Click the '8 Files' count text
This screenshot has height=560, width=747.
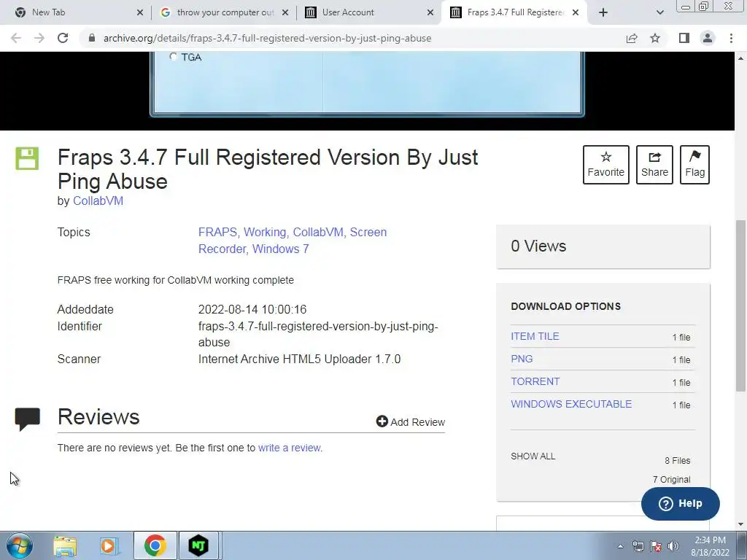point(678,461)
